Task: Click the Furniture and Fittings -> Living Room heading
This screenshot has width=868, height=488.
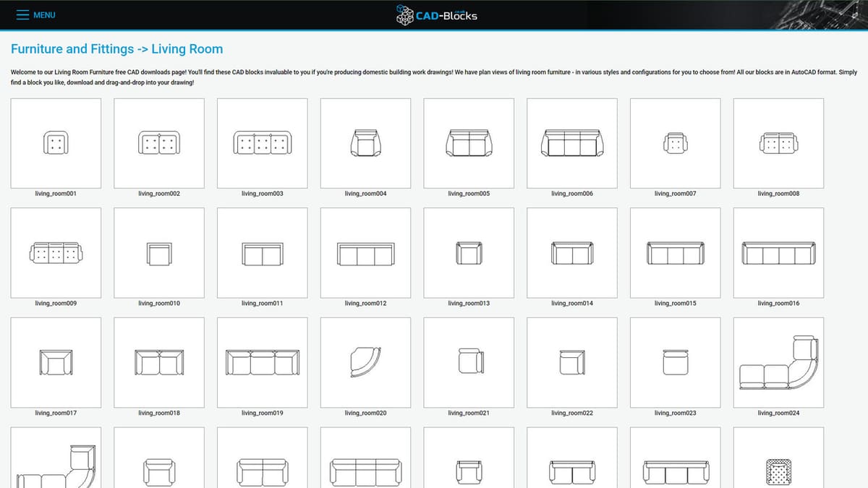Action: (x=117, y=49)
